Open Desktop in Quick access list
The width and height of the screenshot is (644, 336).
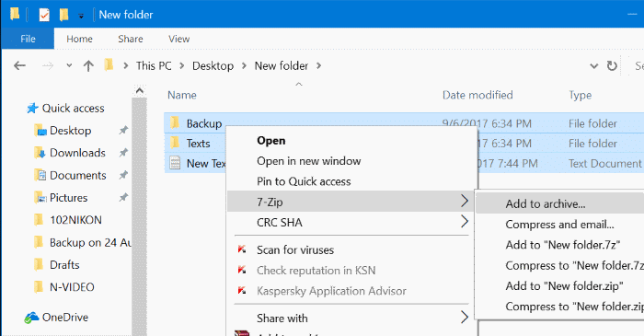click(70, 131)
